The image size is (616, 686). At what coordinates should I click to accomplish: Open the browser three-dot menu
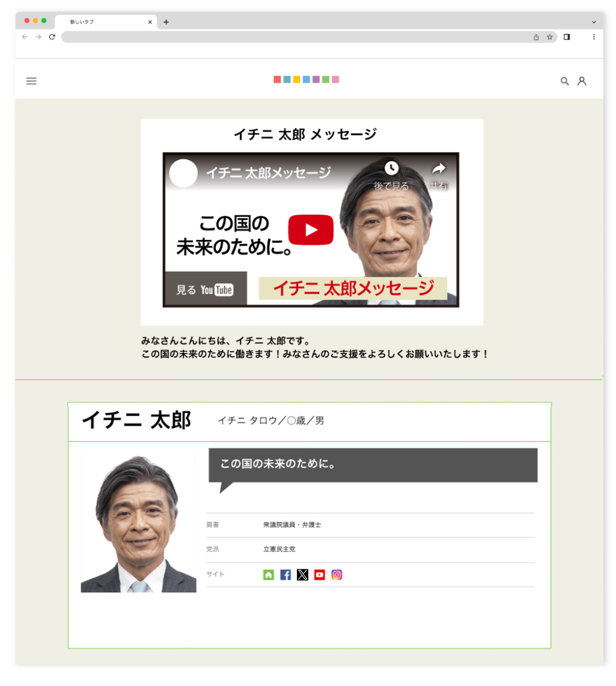coord(594,37)
